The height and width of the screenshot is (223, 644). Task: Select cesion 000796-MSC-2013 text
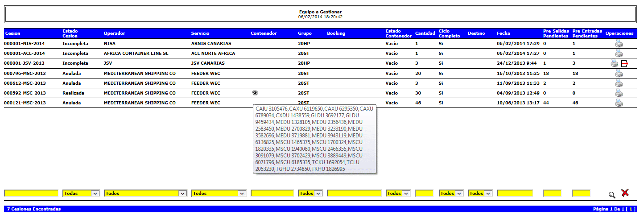[25, 73]
